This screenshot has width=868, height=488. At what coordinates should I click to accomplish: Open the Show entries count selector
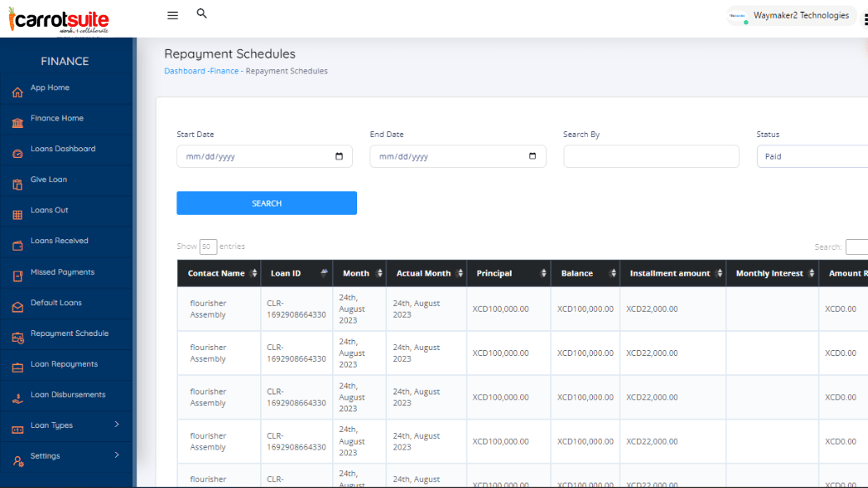coord(208,247)
